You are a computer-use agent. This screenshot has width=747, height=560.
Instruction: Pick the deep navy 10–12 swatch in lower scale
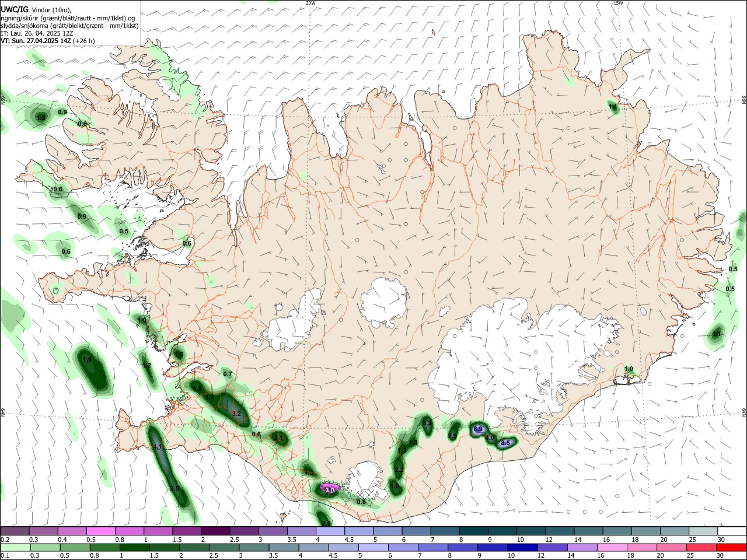click(522, 547)
